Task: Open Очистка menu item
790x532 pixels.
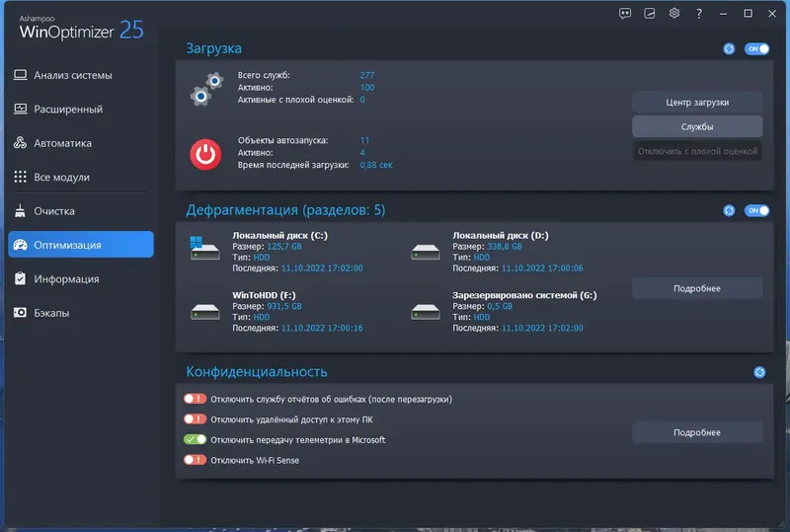Action: (x=81, y=211)
